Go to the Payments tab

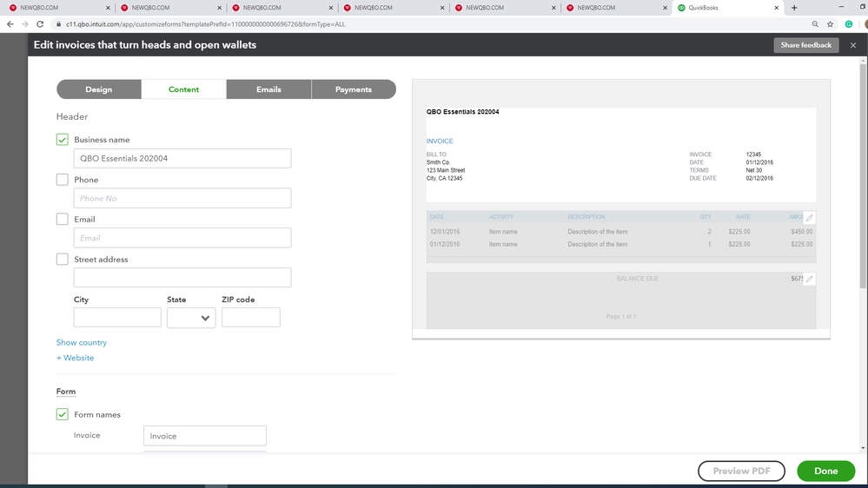(x=354, y=89)
